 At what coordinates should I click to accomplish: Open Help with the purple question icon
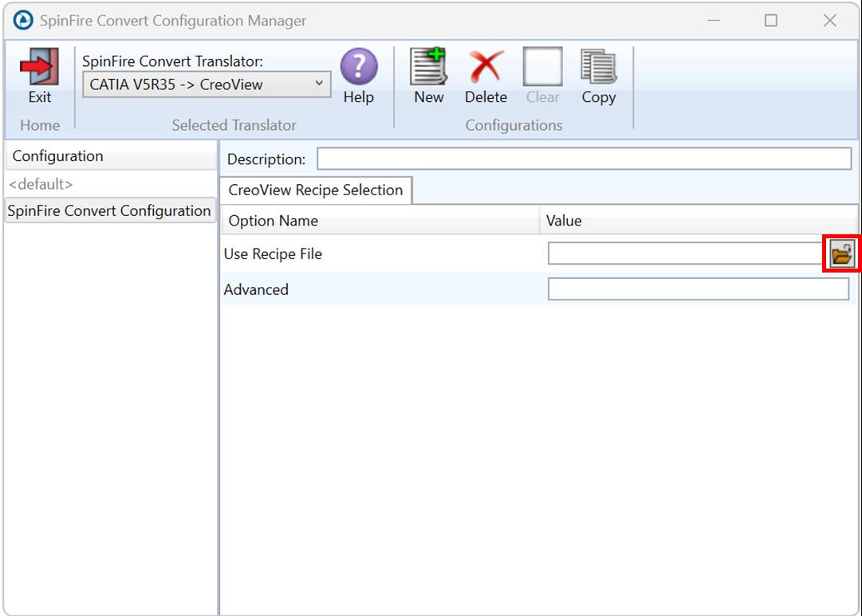pyautogui.click(x=358, y=67)
